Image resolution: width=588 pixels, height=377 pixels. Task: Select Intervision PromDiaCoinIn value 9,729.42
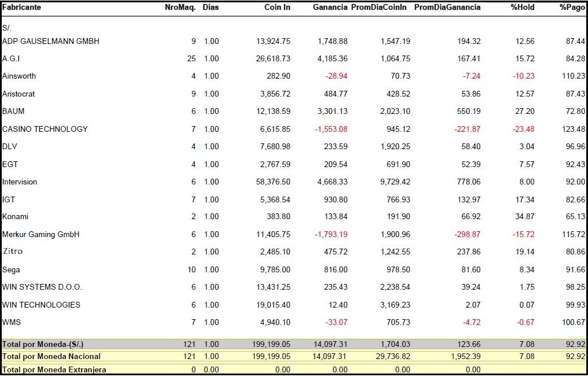coord(395,182)
